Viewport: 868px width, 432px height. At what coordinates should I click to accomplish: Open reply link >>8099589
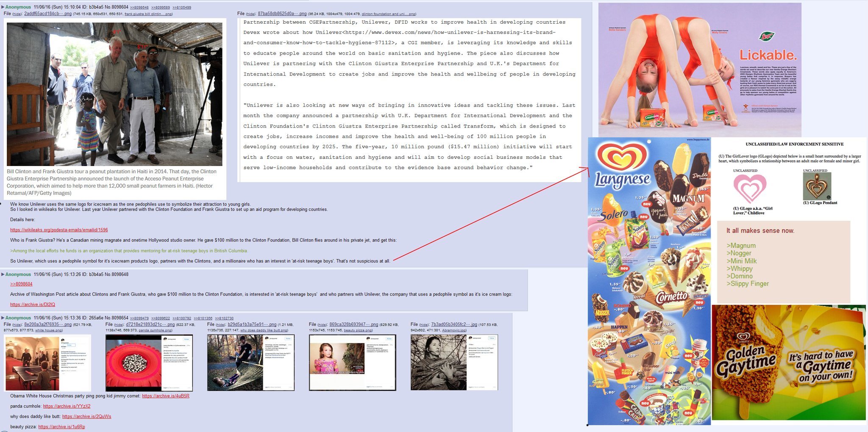pyautogui.click(x=160, y=8)
